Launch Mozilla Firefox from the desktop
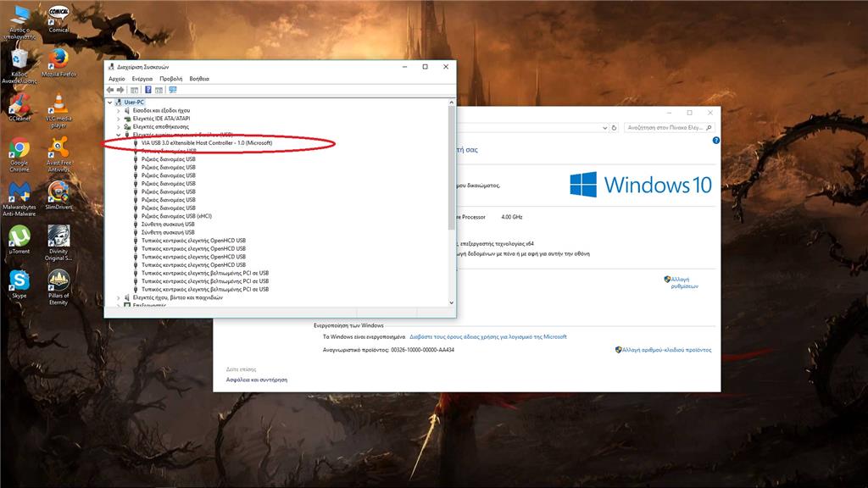This screenshot has height=488, width=868. click(58, 63)
